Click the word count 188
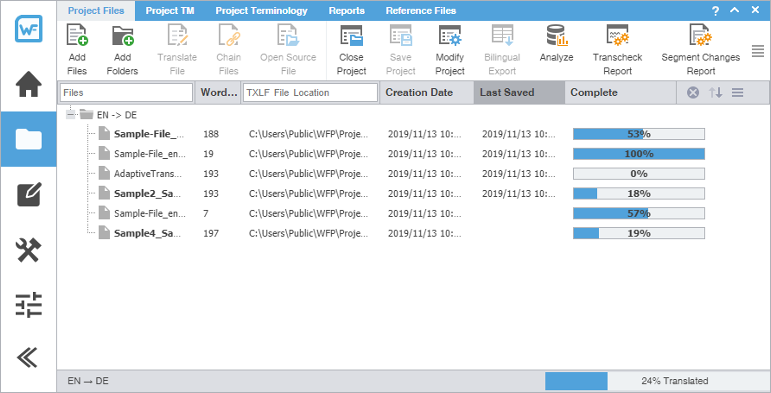771x393 pixels. click(x=211, y=134)
